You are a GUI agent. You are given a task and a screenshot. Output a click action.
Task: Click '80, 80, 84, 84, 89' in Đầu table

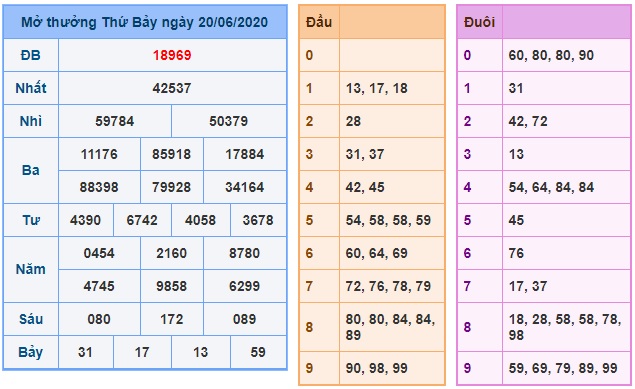[x=390, y=327]
